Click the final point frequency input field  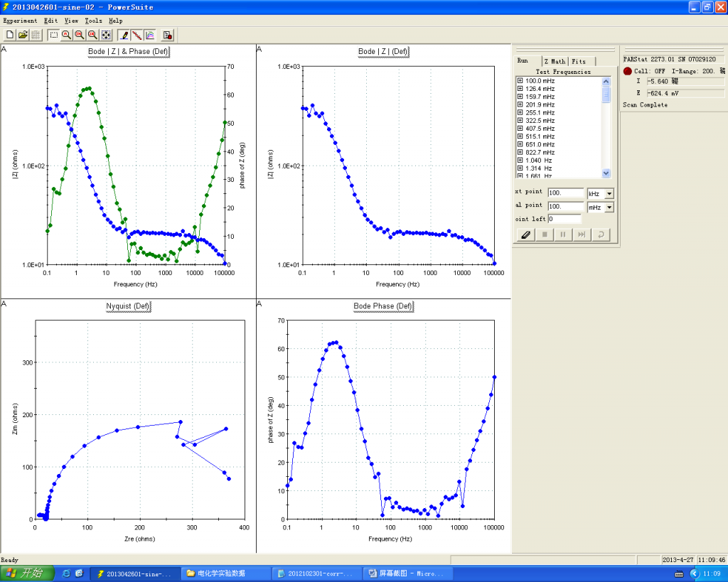pyautogui.click(x=565, y=207)
